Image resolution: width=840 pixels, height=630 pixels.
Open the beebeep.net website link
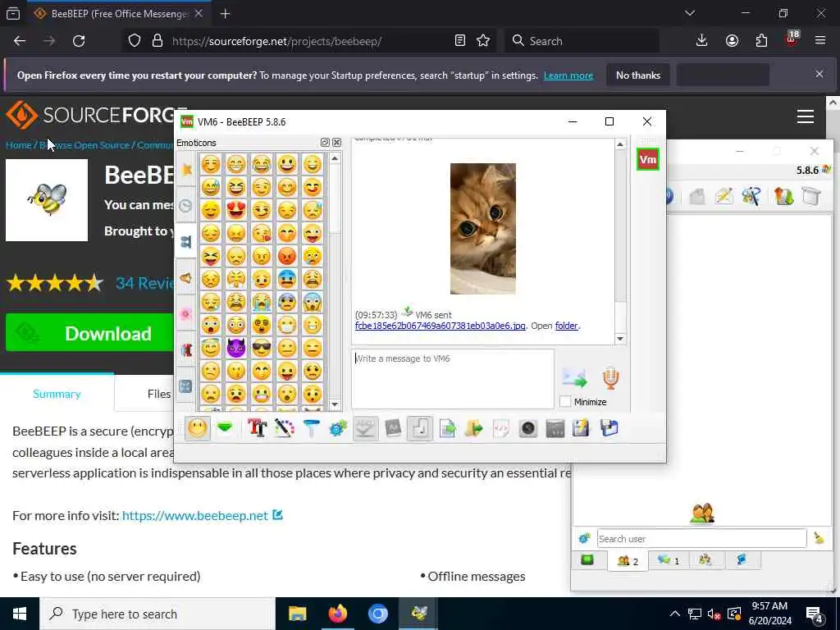point(195,515)
